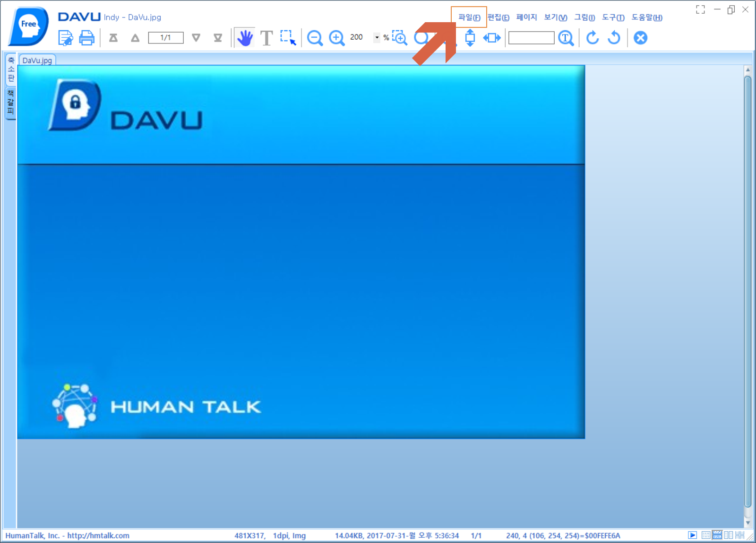The height and width of the screenshot is (543, 756).
Task: Click the slideshow play icon in status bar
Action: 692,535
